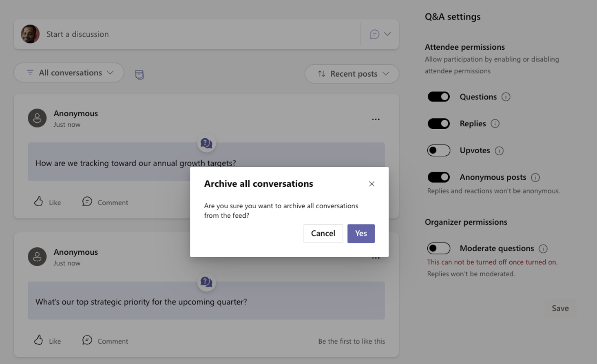
Task: Open more options on the second question
Action: tap(376, 257)
